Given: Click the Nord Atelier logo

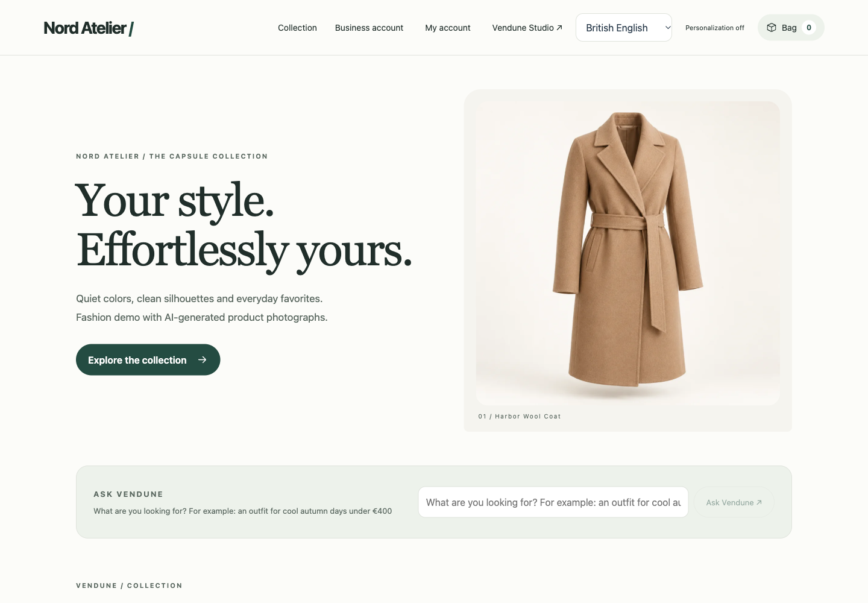Looking at the screenshot, I should tap(89, 28).
